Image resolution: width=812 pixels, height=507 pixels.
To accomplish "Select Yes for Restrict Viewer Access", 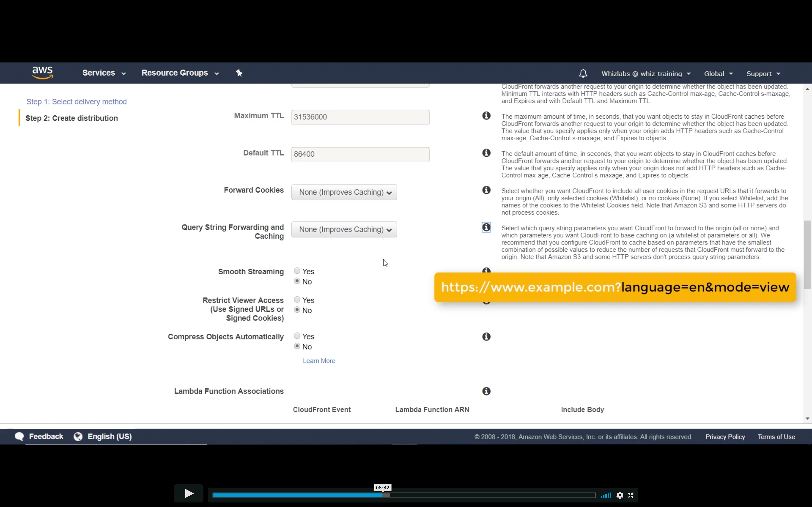I will (x=297, y=300).
